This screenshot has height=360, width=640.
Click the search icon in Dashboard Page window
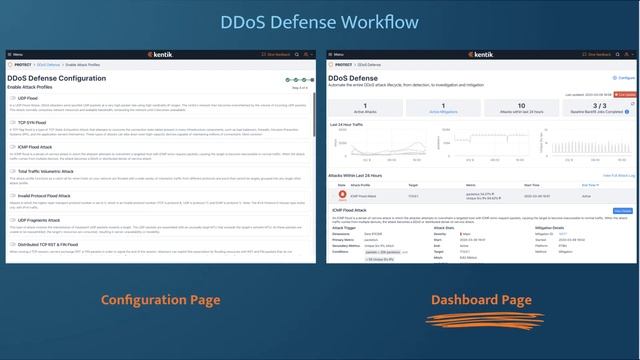618,54
